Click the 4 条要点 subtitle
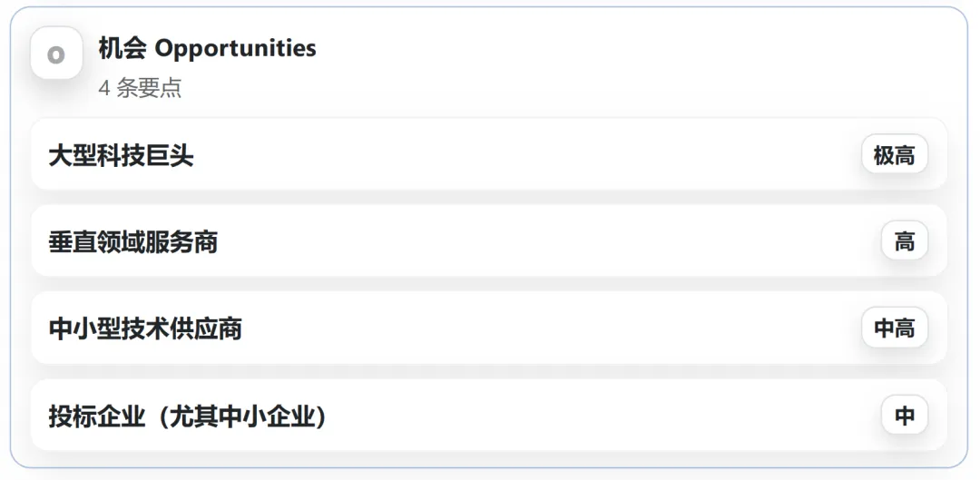Viewport: 980px width, 480px height. click(140, 88)
